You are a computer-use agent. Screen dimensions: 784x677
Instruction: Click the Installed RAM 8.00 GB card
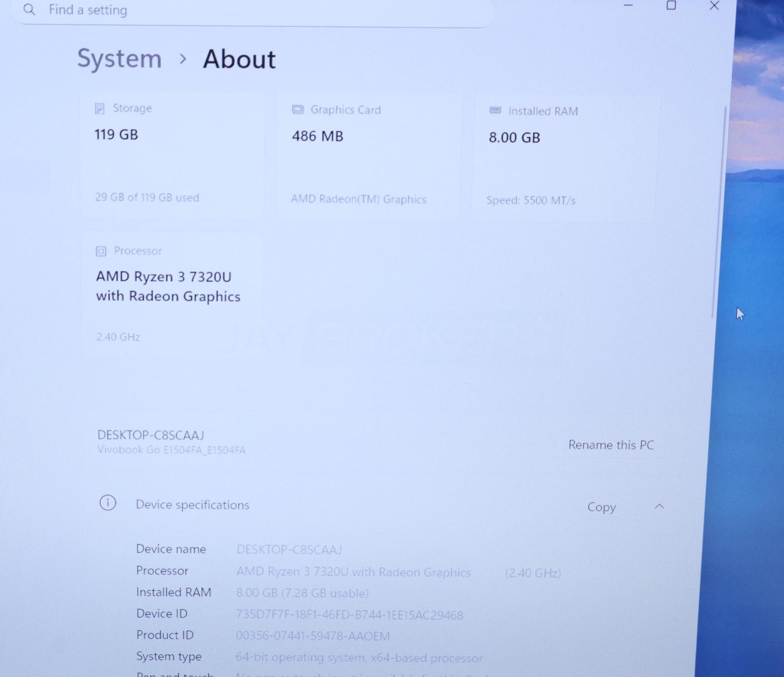point(563,157)
